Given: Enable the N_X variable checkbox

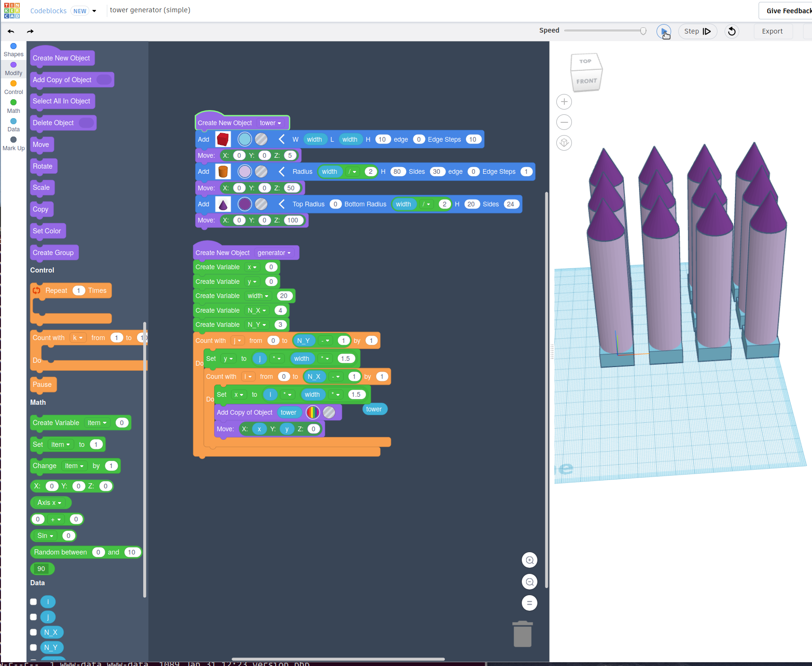Looking at the screenshot, I should 34,632.
